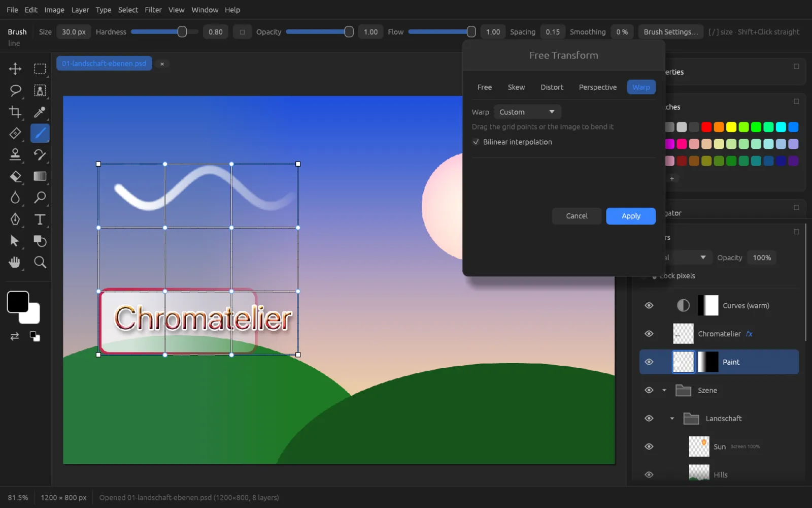Select the Brush tool
The height and width of the screenshot is (508, 812).
click(40, 133)
